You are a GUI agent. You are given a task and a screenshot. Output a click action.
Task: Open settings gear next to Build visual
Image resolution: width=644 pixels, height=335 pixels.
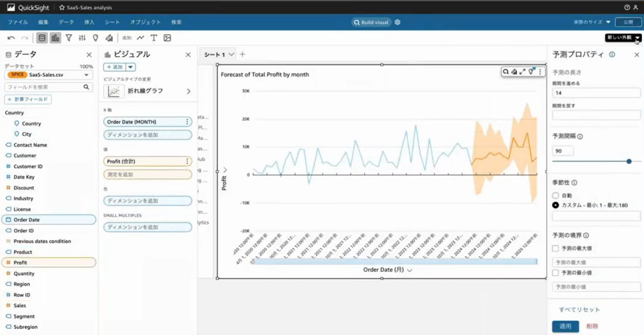click(x=398, y=22)
